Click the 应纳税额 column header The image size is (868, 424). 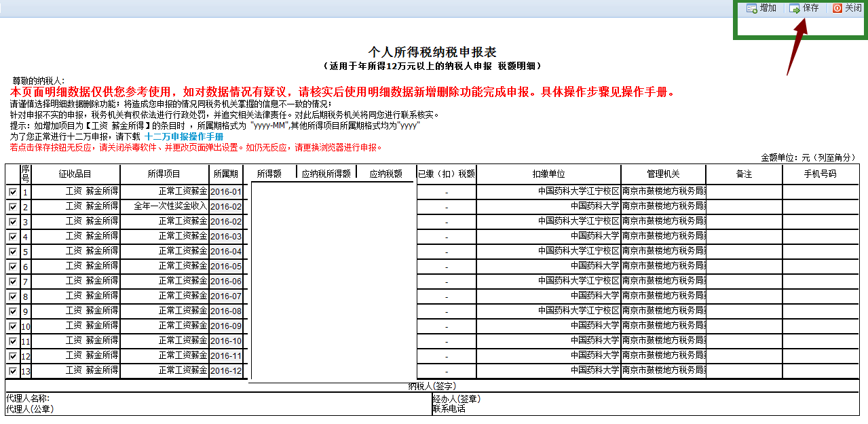click(x=385, y=174)
